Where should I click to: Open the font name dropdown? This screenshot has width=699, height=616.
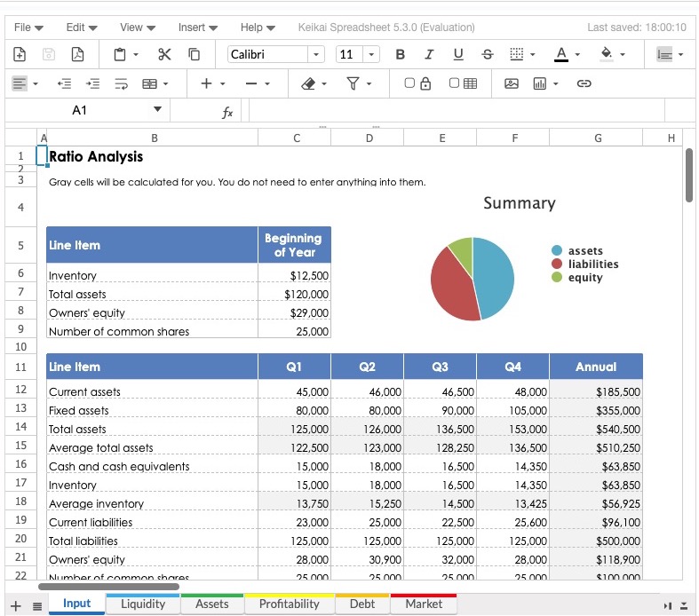click(x=316, y=54)
